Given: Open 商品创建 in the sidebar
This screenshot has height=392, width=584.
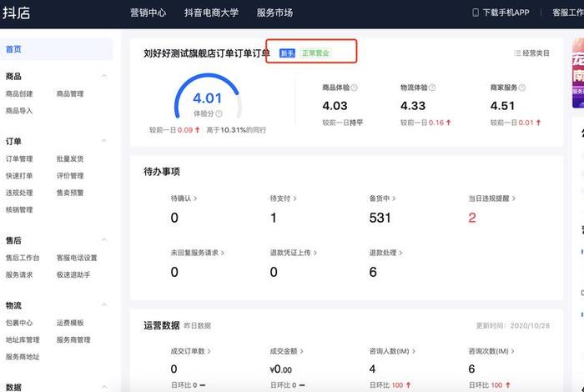Looking at the screenshot, I should click(x=19, y=93).
